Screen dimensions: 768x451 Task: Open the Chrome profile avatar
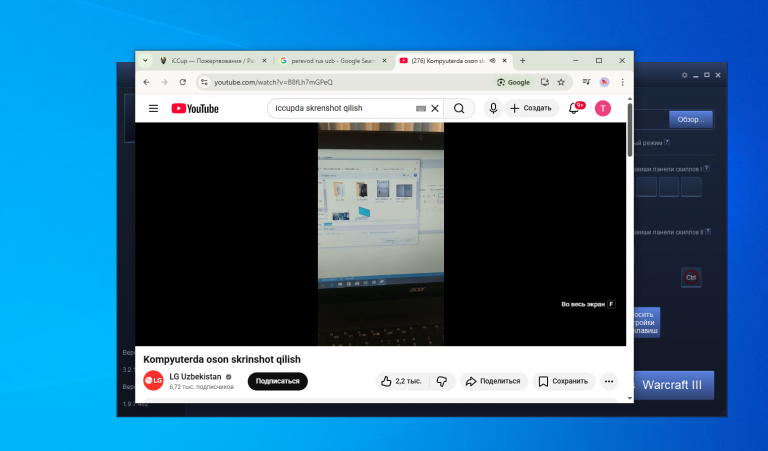[604, 82]
